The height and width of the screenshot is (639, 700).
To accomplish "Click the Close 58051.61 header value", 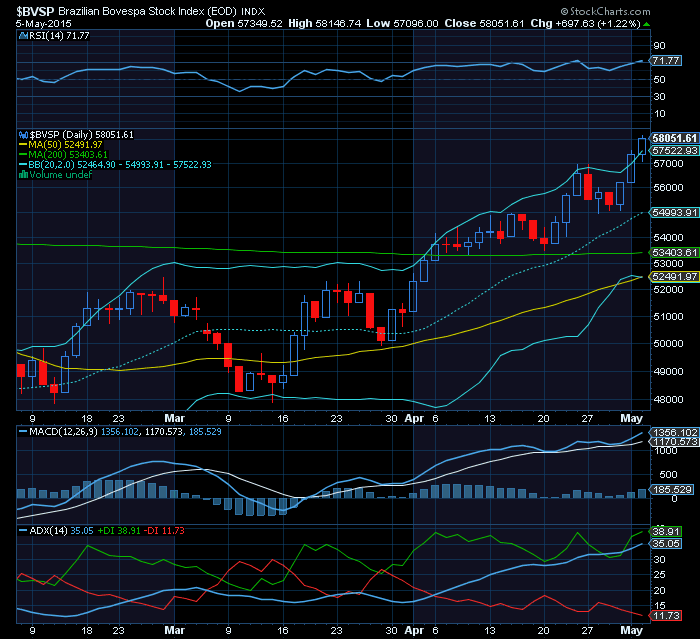I will point(484,23).
